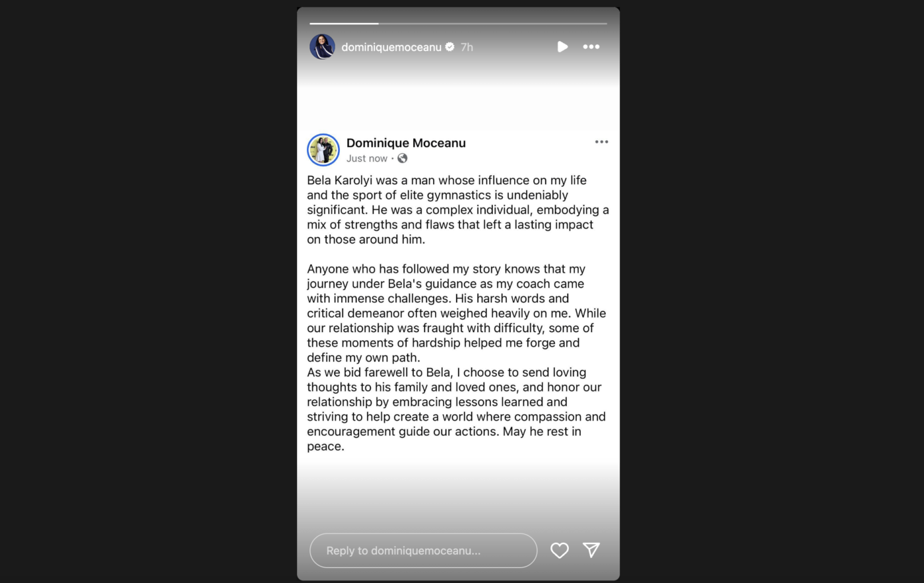The width and height of the screenshot is (924, 583).
Task: Click the 'Just now' post timestamp
Action: coord(367,158)
